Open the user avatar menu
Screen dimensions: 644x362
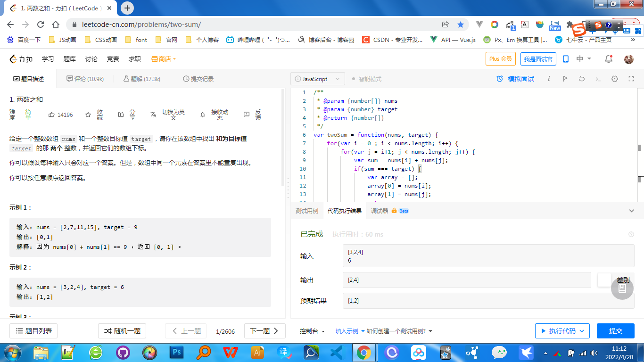click(x=628, y=59)
